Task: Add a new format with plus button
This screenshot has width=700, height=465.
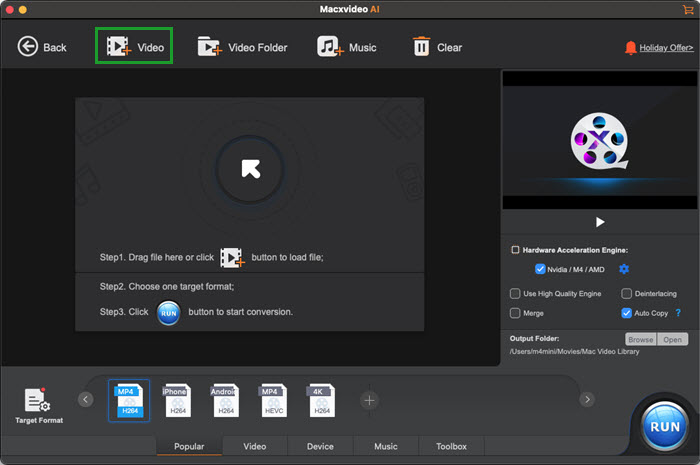Action: [x=369, y=400]
